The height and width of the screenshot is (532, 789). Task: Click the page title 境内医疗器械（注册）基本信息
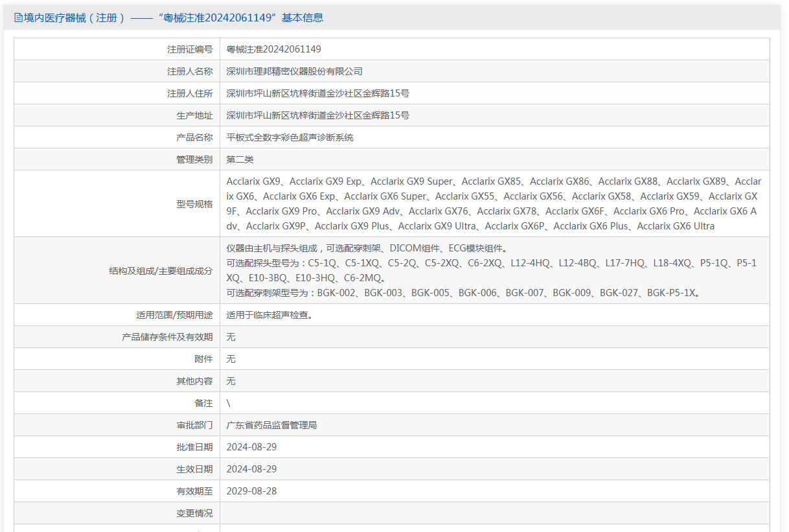click(174, 18)
